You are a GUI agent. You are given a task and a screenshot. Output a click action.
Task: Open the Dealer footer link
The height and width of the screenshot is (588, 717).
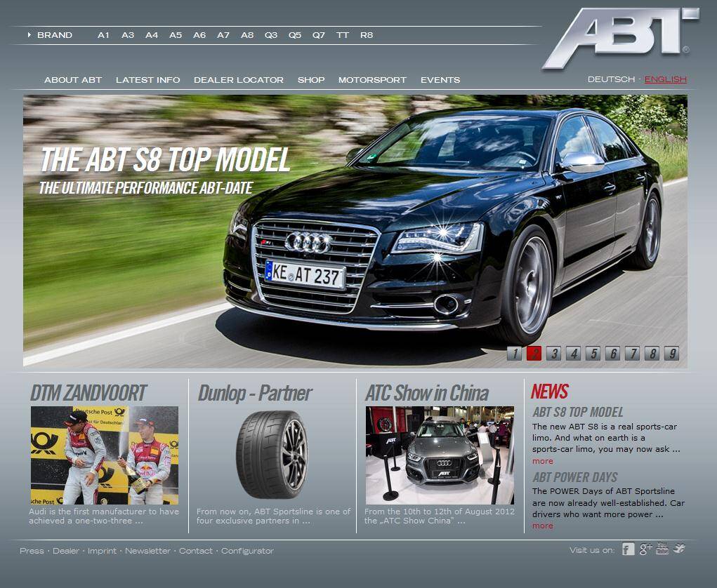(x=66, y=551)
